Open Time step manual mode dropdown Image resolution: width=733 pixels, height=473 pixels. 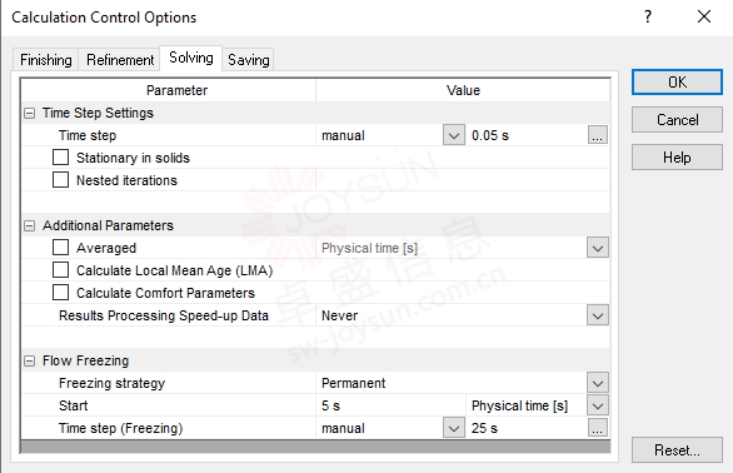(x=453, y=135)
